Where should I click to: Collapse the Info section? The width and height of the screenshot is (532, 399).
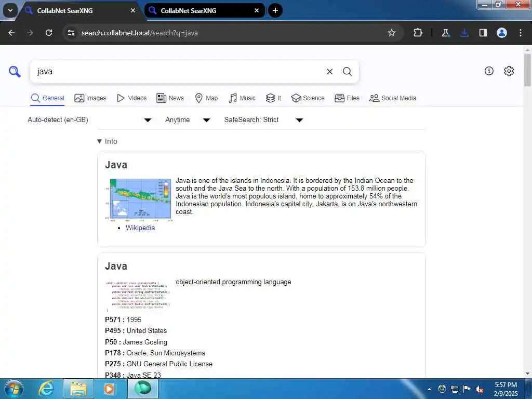[107, 141]
